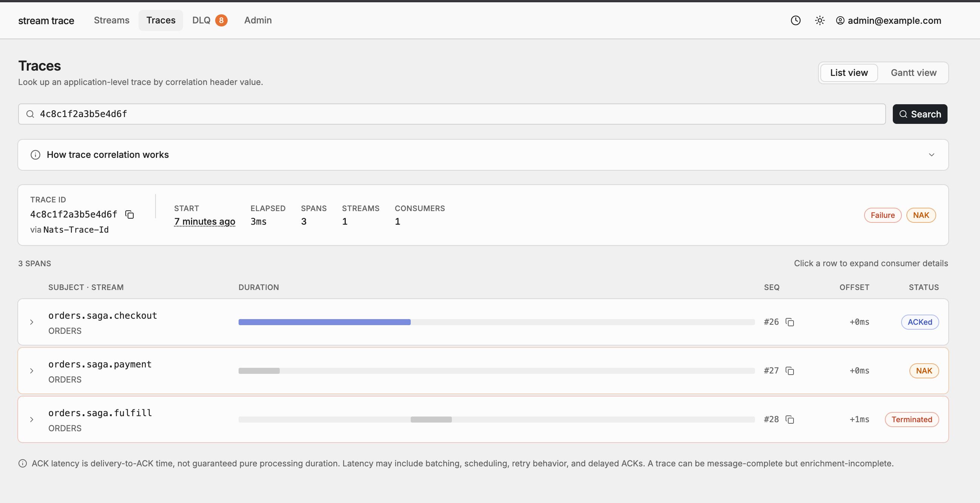Click the Search button
980x503 pixels.
pos(920,114)
